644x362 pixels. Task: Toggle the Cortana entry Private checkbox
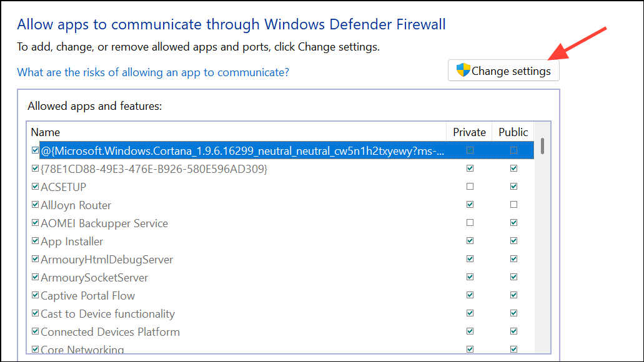470,150
